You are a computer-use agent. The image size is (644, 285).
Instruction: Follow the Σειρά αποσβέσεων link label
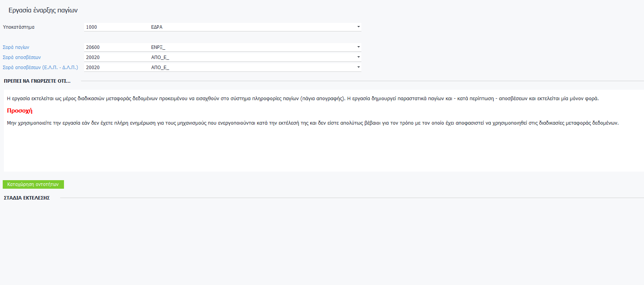click(22, 57)
